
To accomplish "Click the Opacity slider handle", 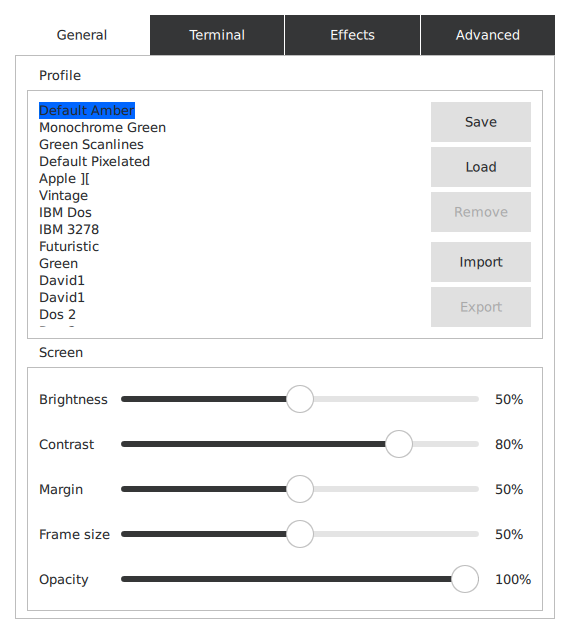I will 465,579.
